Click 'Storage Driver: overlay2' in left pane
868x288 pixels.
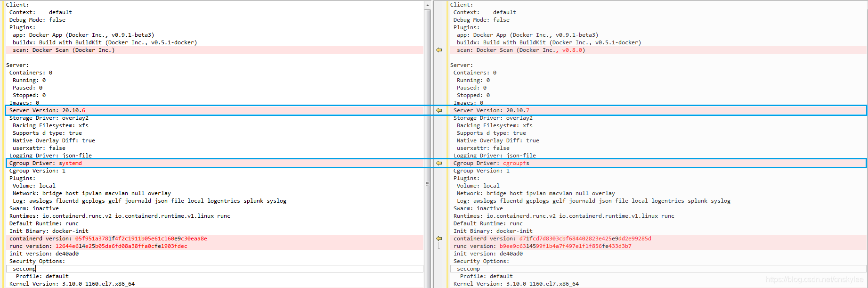49,118
